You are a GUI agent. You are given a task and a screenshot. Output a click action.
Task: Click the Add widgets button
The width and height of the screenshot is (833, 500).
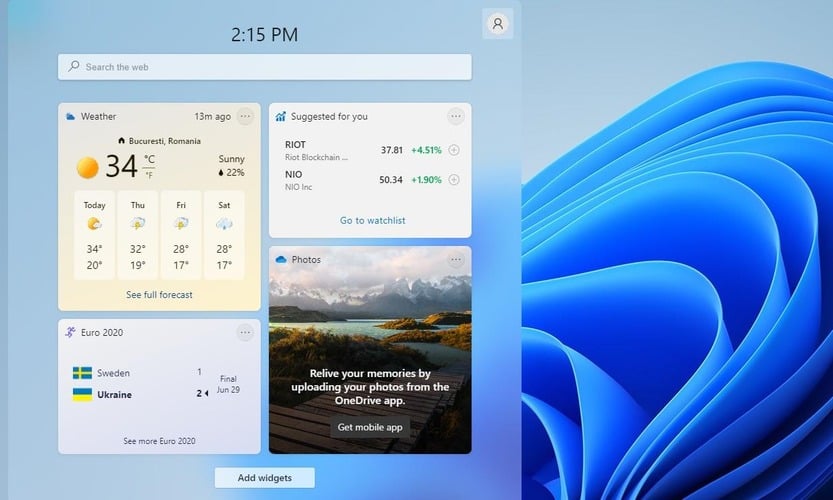click(265, 478)
